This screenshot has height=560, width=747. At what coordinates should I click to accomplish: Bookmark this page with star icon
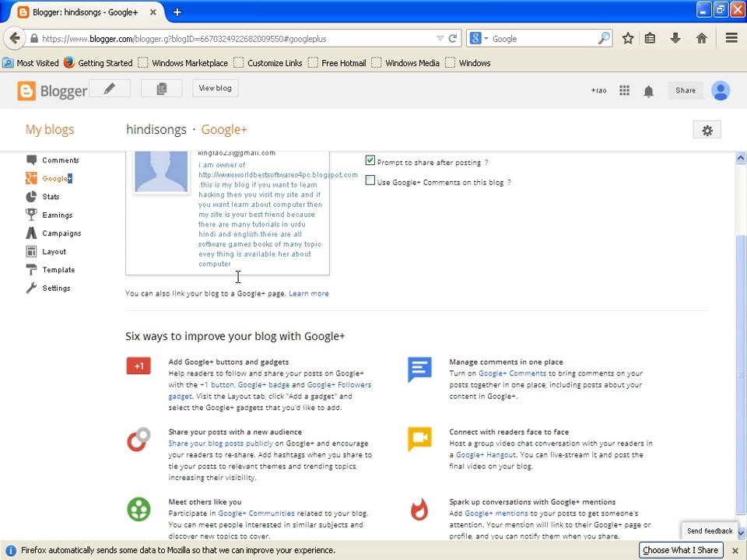click(x=628, y=38)
